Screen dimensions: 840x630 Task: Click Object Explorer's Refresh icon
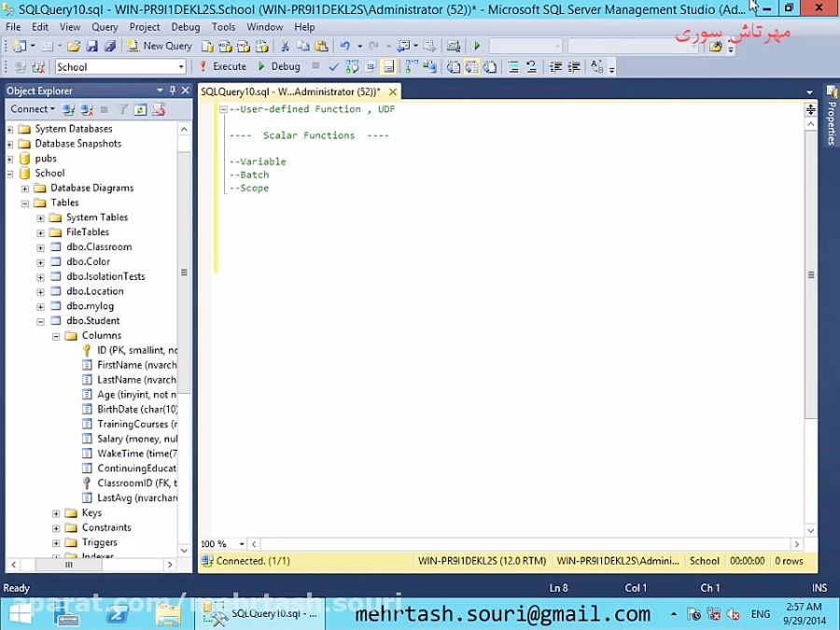coord(140,109)
